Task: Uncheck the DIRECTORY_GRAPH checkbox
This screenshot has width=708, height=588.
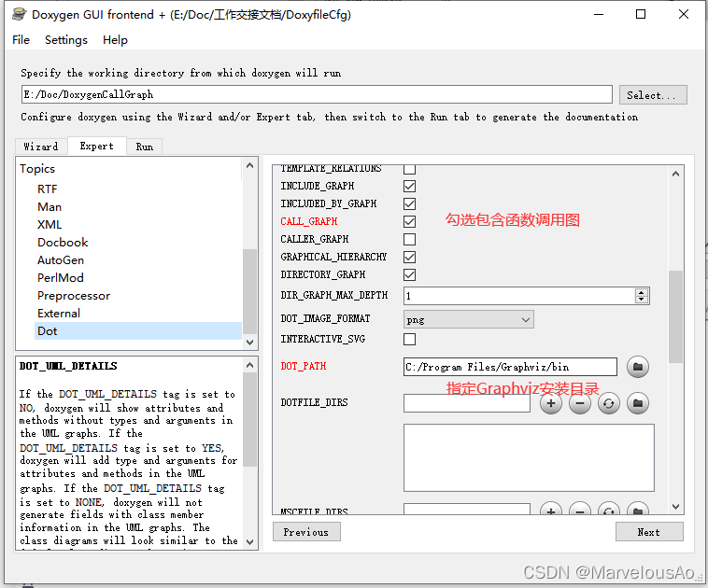Action: click(x=409, y=274)
